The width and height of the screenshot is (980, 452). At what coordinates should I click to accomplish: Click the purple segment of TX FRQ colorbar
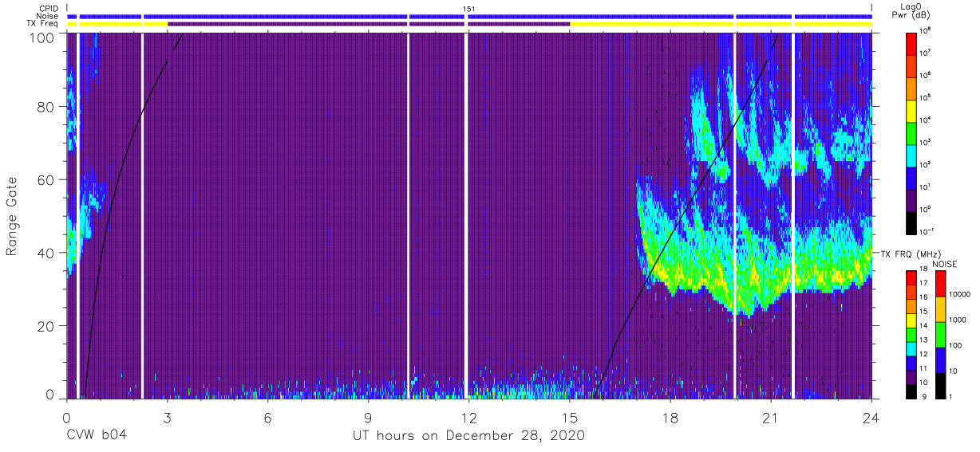click(913, 377)
